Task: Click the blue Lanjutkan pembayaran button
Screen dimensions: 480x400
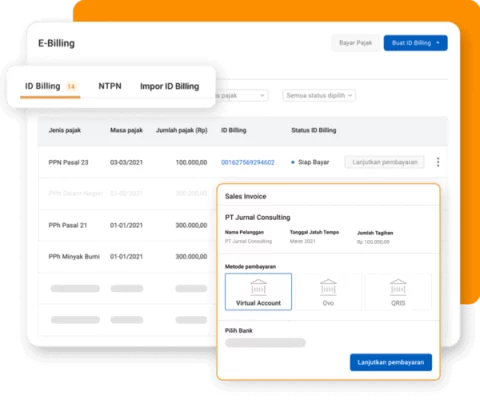Action: [391, 362]
